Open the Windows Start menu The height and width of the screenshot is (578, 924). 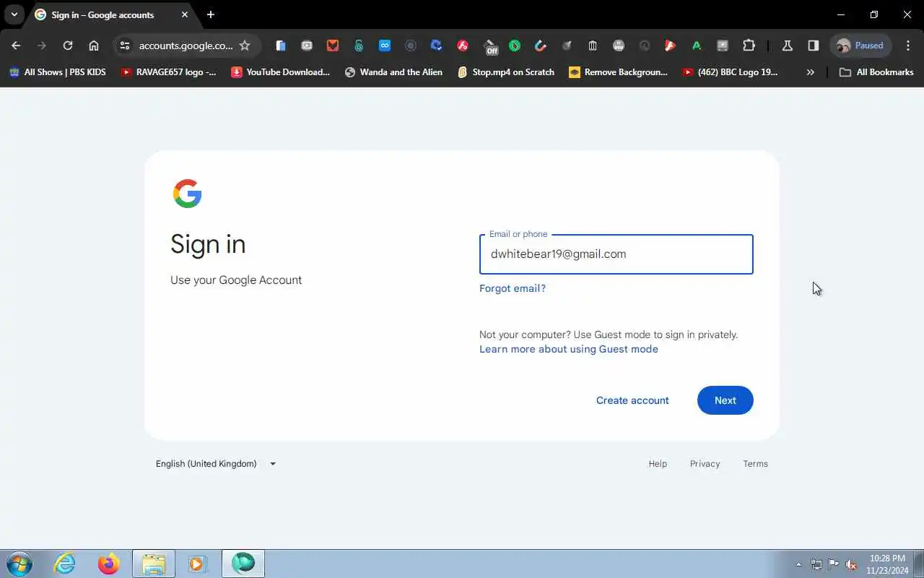[19, 564]
